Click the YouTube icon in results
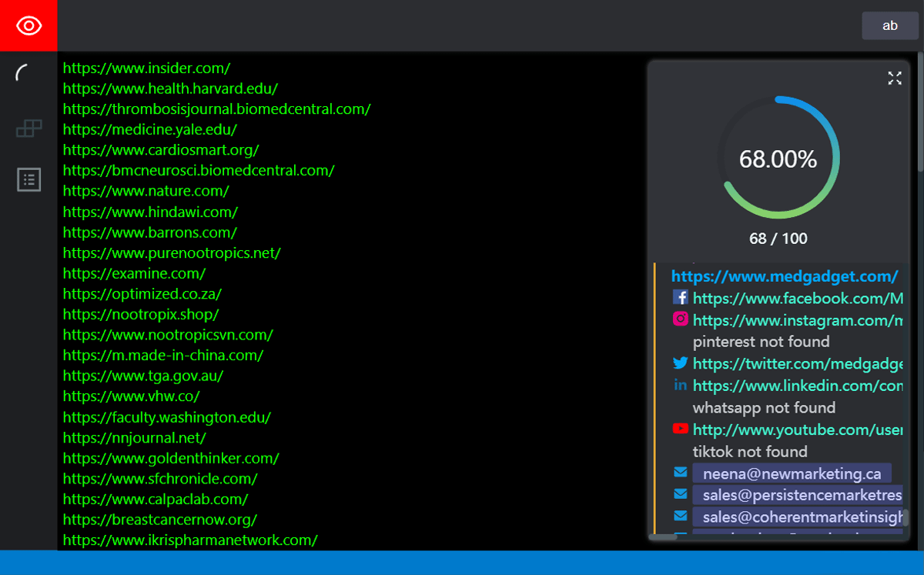The width and height of the screenshot is (924, 575). 680,429
